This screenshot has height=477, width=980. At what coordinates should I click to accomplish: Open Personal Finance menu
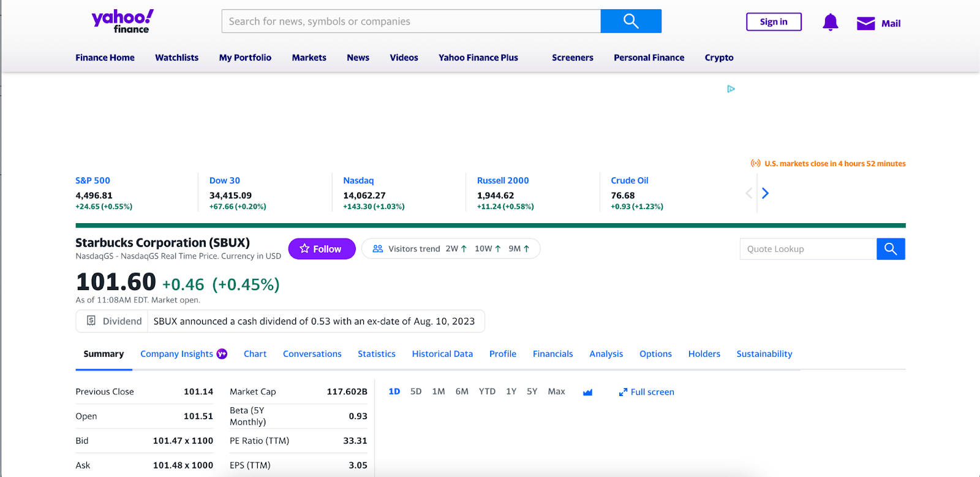click(649, 58)
